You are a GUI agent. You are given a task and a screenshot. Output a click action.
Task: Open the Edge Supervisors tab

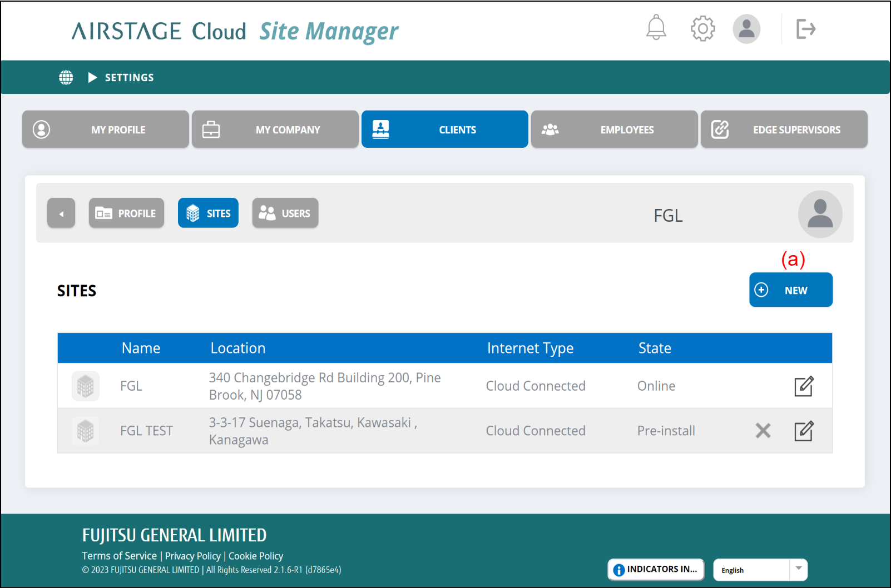pyautogui.click(x=784, y=129)
